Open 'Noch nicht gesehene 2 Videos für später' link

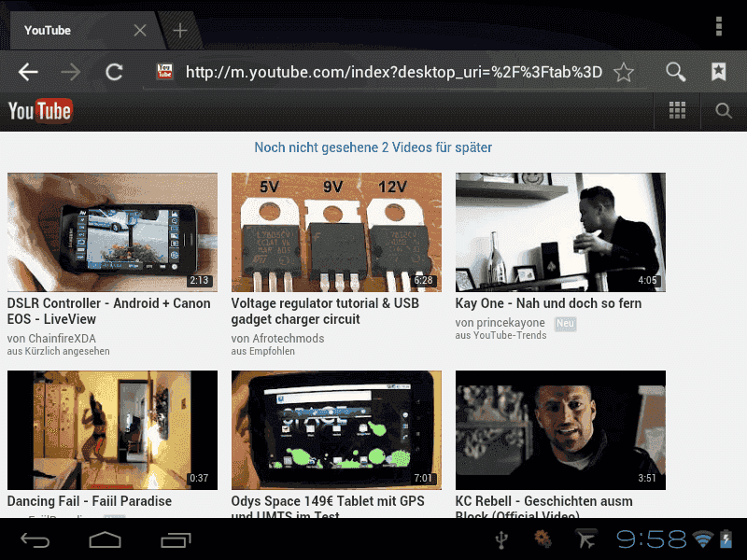[x=373, y=147]
